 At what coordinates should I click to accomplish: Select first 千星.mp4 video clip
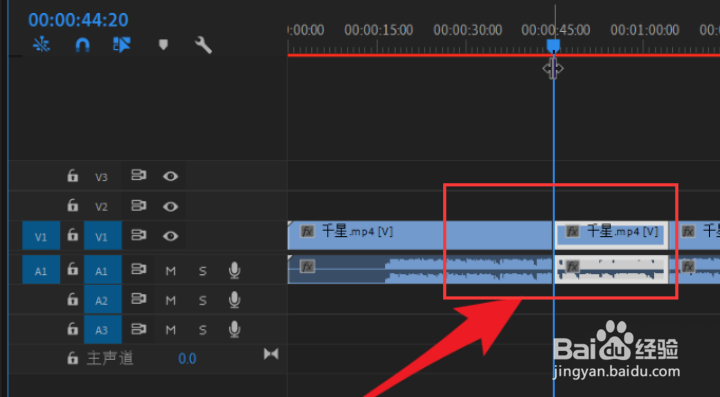420,235
